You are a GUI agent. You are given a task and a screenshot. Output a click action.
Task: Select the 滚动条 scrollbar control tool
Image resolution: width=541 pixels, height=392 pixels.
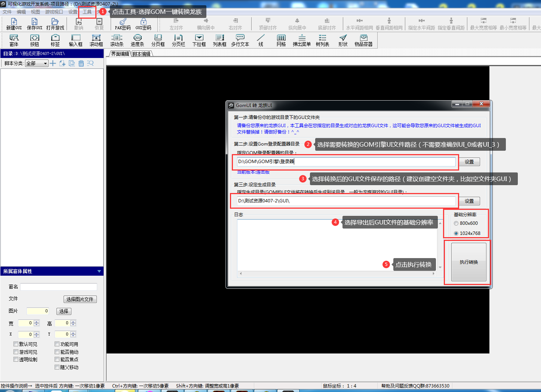[117, 40]
